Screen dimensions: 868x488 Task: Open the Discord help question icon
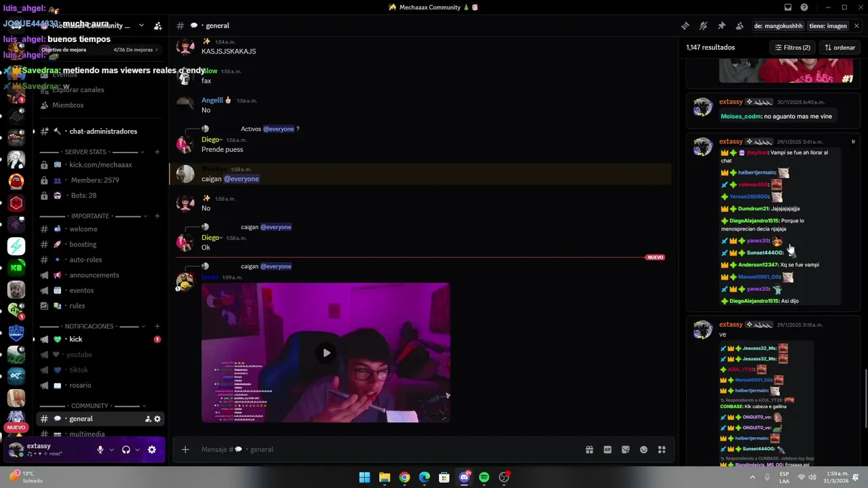804,7
